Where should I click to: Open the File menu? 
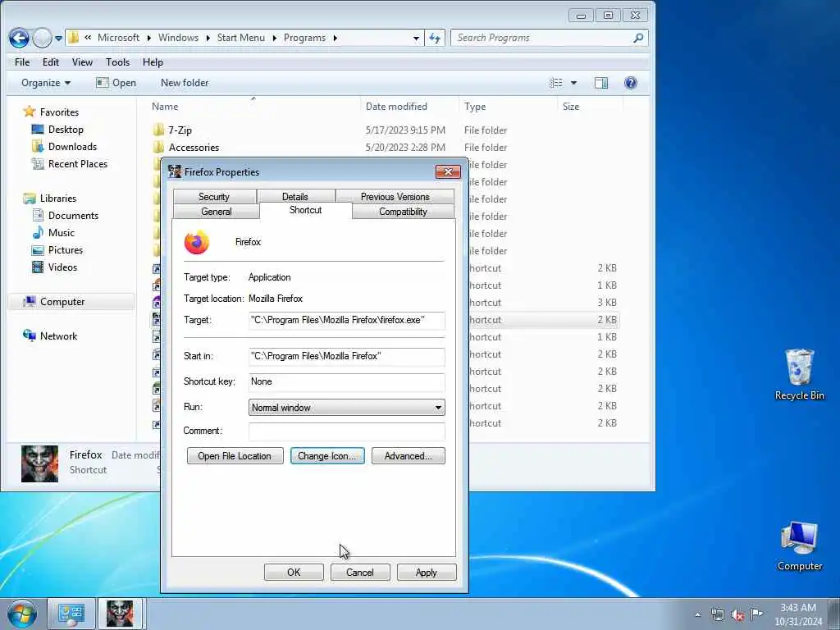point(22,62)
